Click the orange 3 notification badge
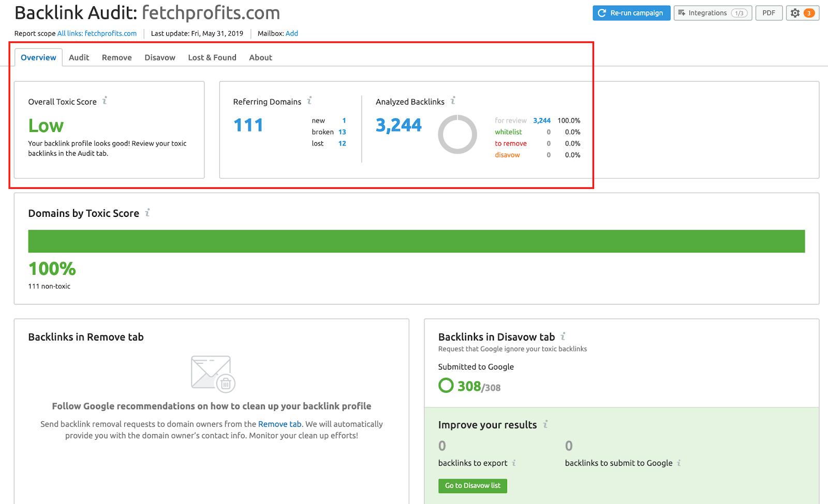Viewport: 828px width, 504px height. point(809,13)
